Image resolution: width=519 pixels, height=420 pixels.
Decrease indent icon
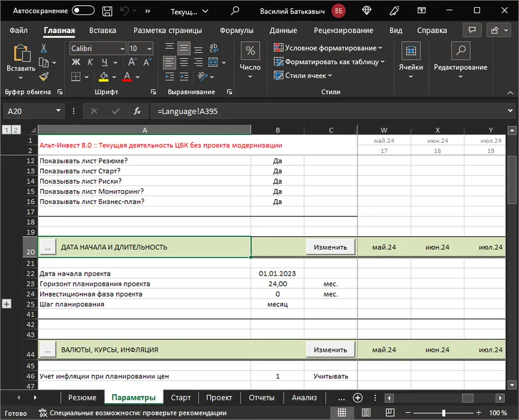[169, 77]
